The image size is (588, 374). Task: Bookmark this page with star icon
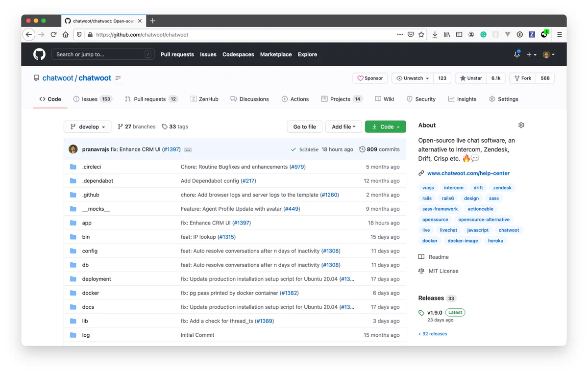(x=421, y=35)
